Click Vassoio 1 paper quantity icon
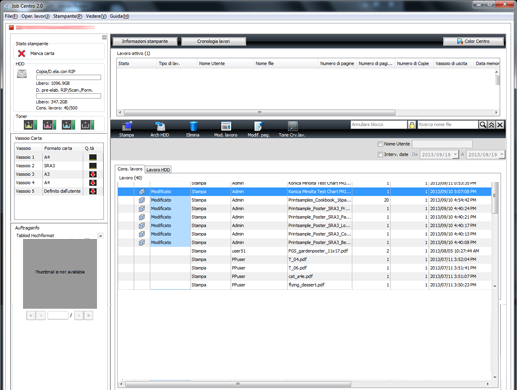Image resolution: width=517 pixels, height=390 pixels. (x=93, y=157)
